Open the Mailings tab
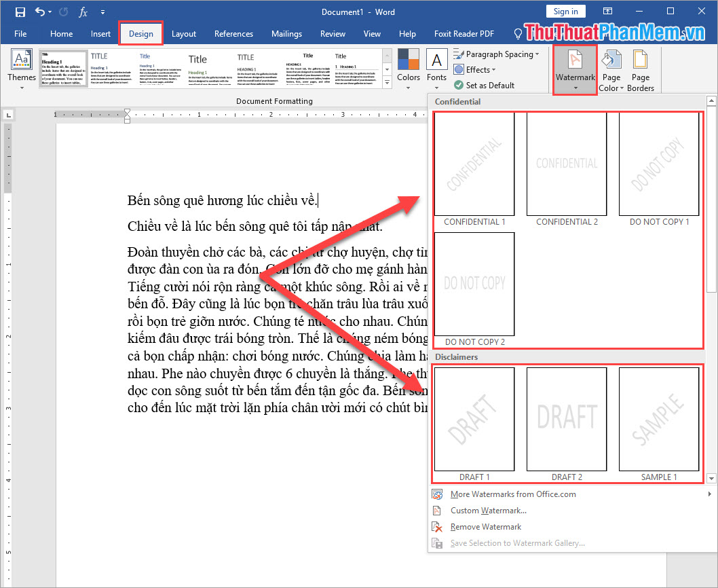The width and height of the screenshot is (718, 588). pos(286,34)
